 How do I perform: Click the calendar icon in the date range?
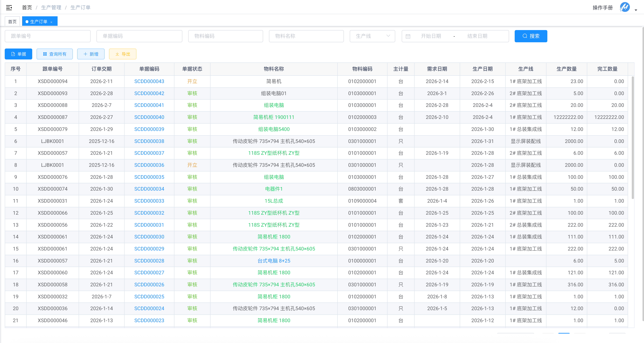tap(408, 36)
